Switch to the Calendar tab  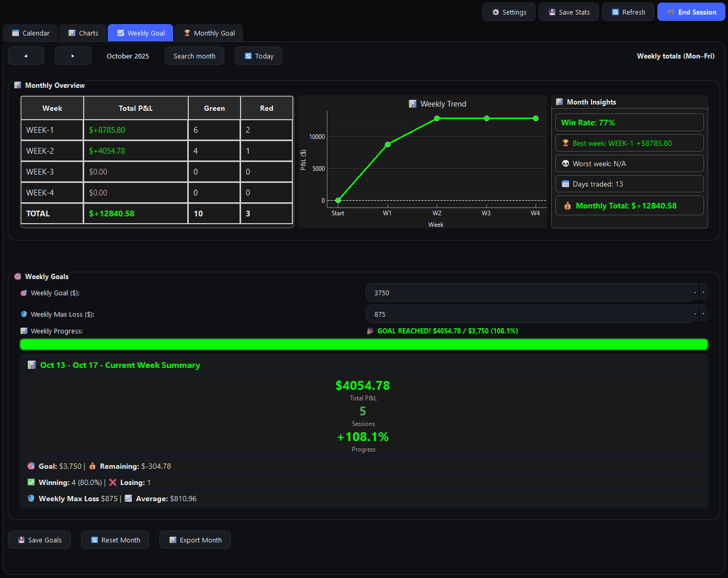pyautogui.click(x=30, y=33)
